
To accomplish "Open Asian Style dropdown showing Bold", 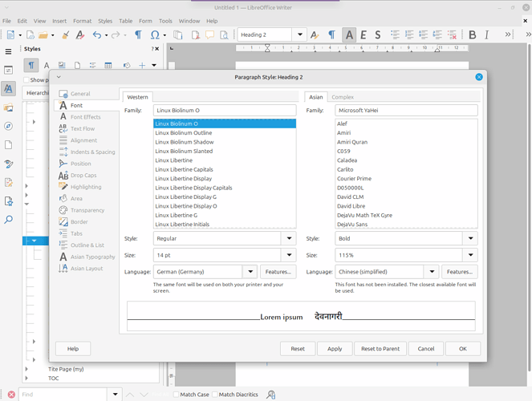I will pos(470,238).
